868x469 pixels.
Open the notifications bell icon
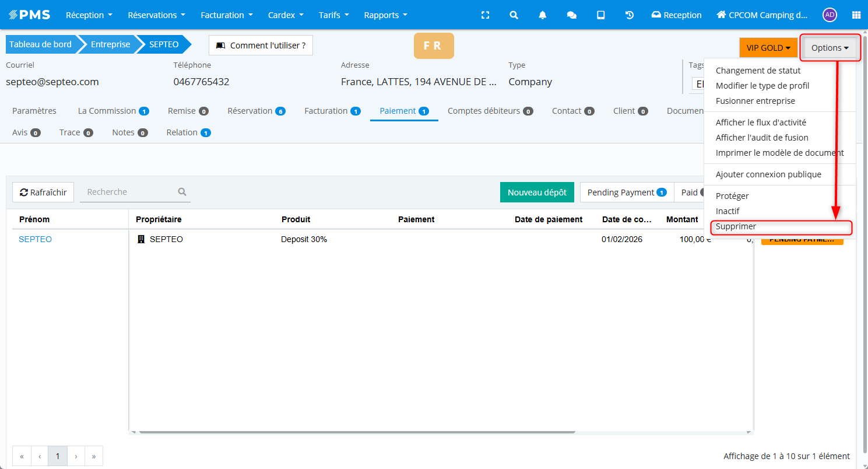(543, 15)
